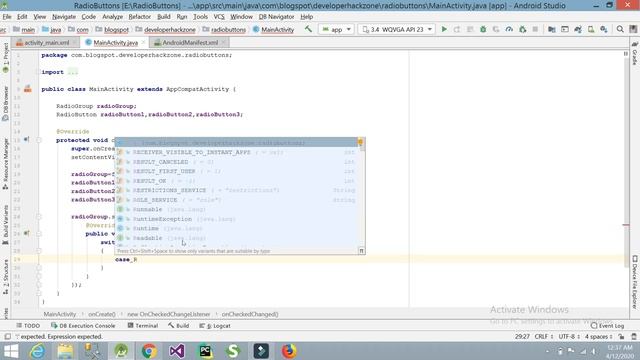Viewport: 640px width, 360px height.
Task: Run the app with green play icon
Action: point(444,29)
